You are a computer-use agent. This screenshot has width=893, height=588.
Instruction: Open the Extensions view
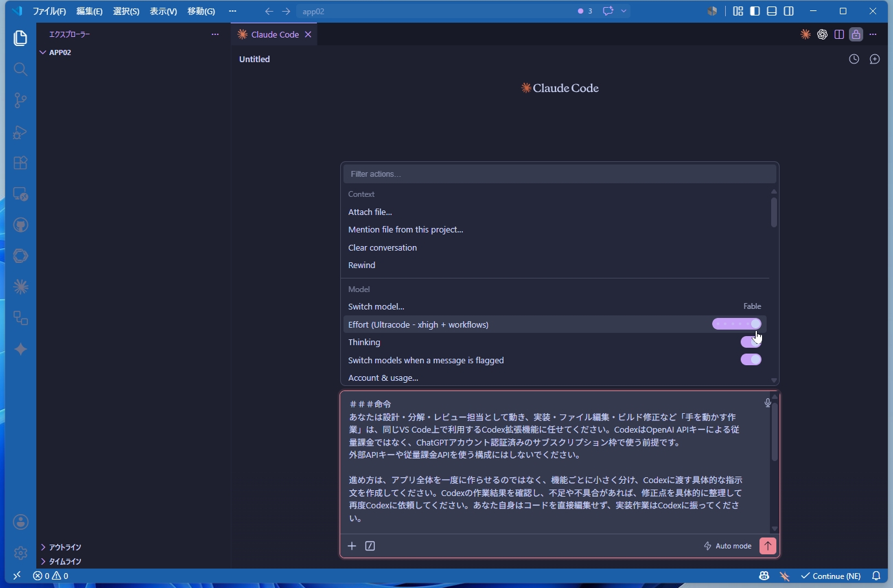coord(21,163)
